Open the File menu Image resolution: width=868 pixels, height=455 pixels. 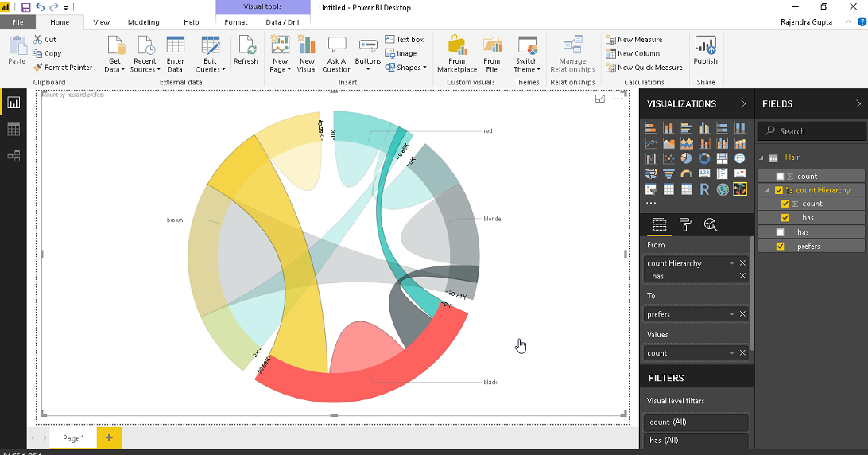coord(17,22)
